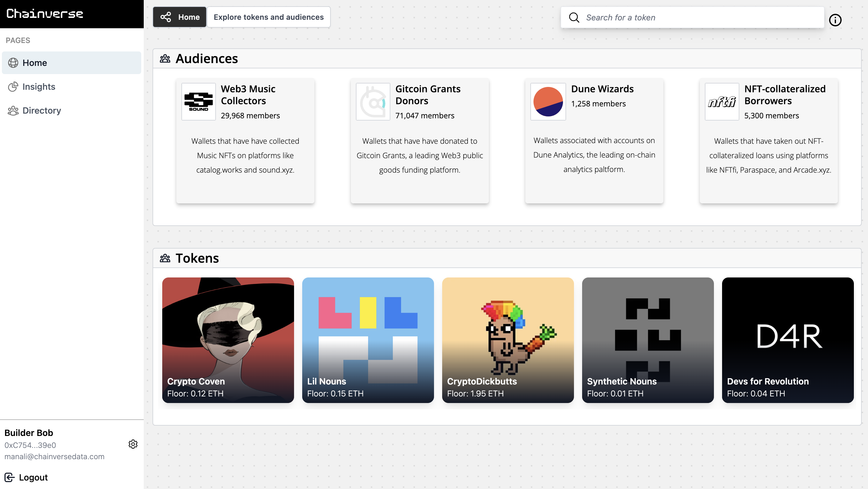This screenshot has width=868, height=489.
Task: Click the globe icon next to Home
Action: 13,63
